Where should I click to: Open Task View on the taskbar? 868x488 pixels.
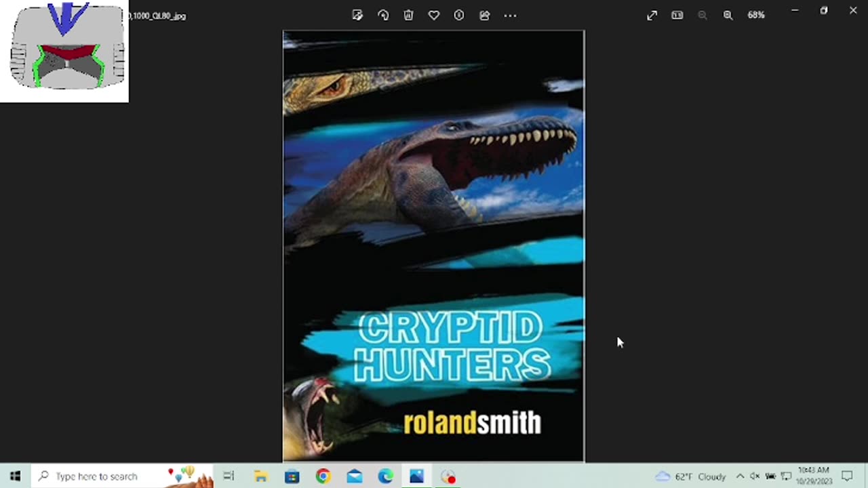pyautogui.click(x=229, y=476)
